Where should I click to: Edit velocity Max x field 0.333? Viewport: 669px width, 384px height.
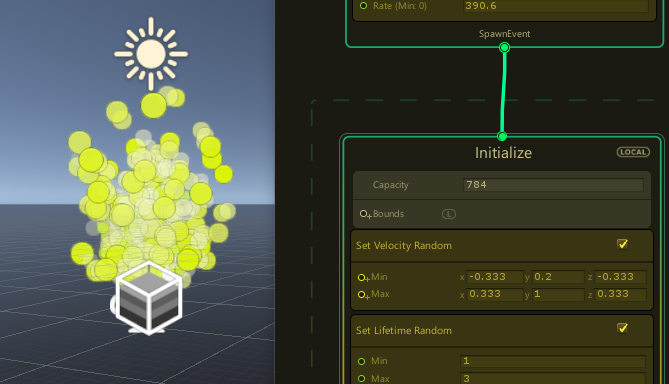pyautogui.click(x=495, y=294)
